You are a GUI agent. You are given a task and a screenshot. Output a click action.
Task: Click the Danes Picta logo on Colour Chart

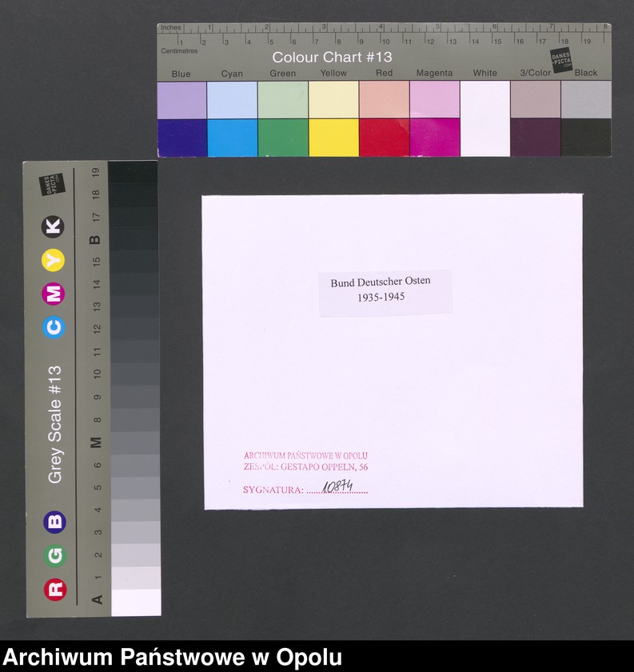562,60
